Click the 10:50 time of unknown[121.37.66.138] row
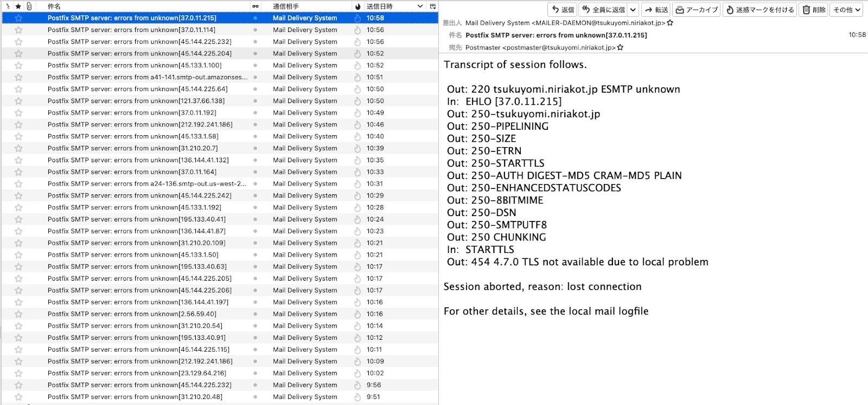The height and width of the screenshot is (405, 868). coord(375,101)
